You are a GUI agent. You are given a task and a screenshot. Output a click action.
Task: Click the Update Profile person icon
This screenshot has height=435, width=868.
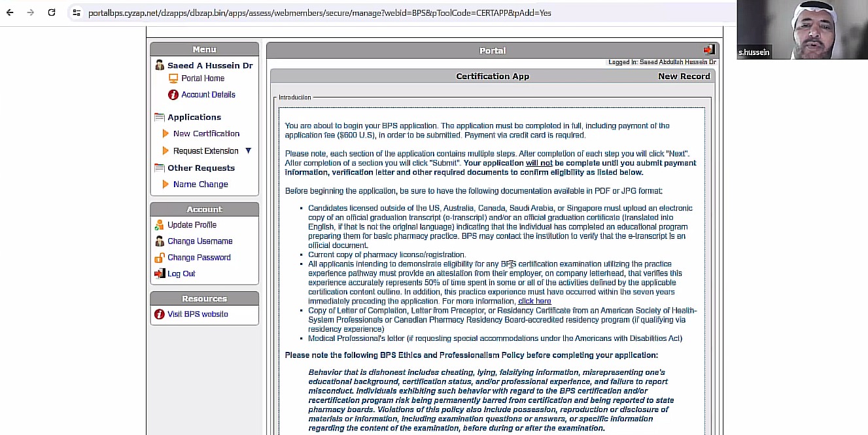pyautogui.click(x=159, y=225)
